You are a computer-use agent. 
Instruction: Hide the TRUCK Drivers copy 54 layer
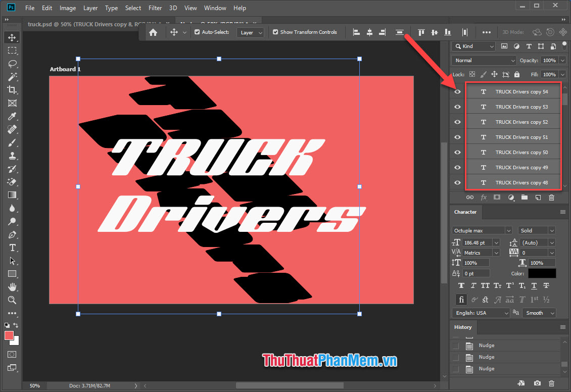tap(457, 91)
